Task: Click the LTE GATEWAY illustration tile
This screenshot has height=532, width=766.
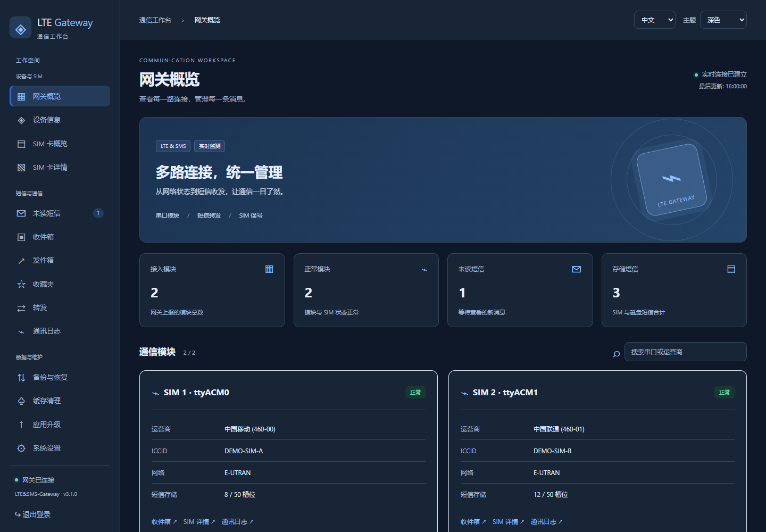Action: 672,179
